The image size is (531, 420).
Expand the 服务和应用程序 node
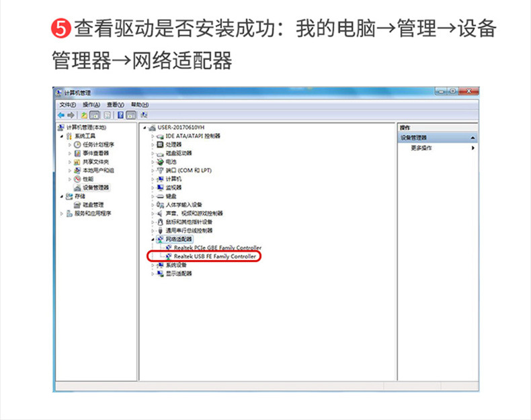point(62,214)
